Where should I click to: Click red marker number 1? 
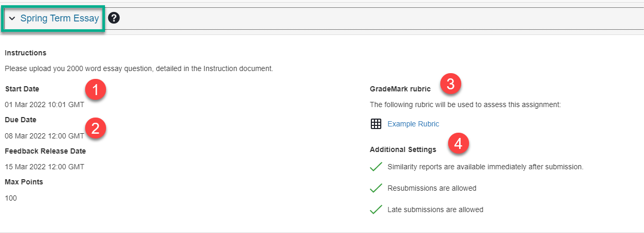tap(96, 90)
